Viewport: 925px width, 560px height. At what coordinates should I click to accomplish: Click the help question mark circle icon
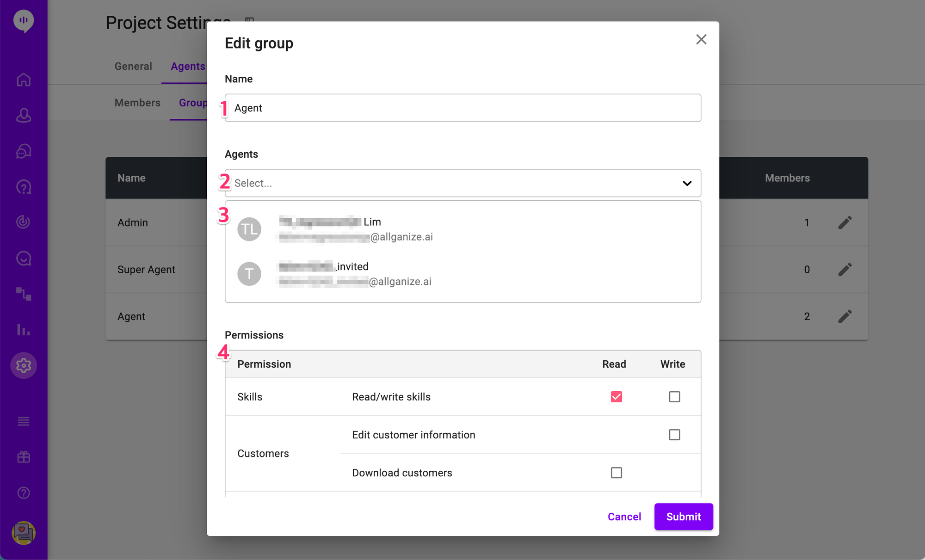[x=24, y=493]
